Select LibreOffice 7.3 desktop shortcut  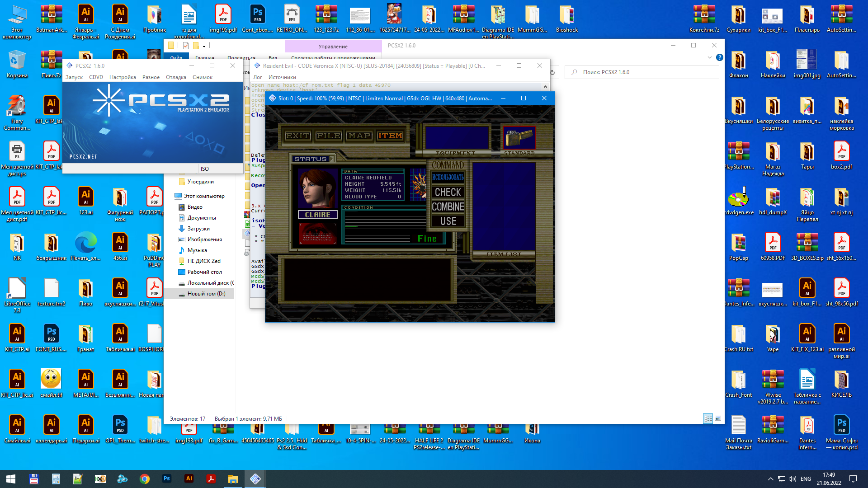point(17,296)
